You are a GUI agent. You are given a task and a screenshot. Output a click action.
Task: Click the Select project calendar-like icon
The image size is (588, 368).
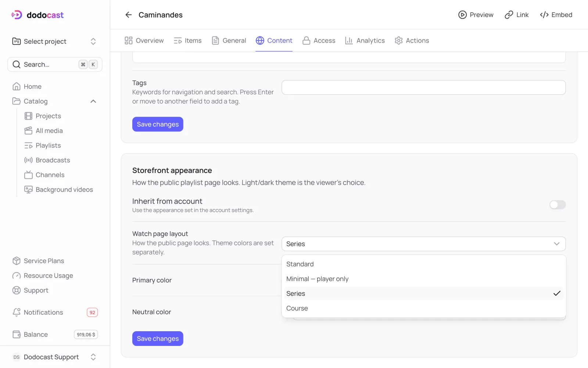click(17, 41)
